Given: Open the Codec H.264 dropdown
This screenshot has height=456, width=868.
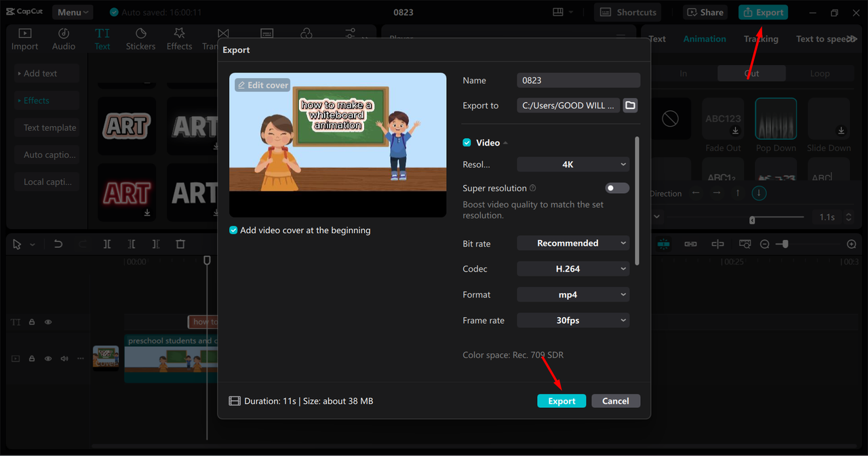Looking at the screenshot, I should tap(573, 268).
